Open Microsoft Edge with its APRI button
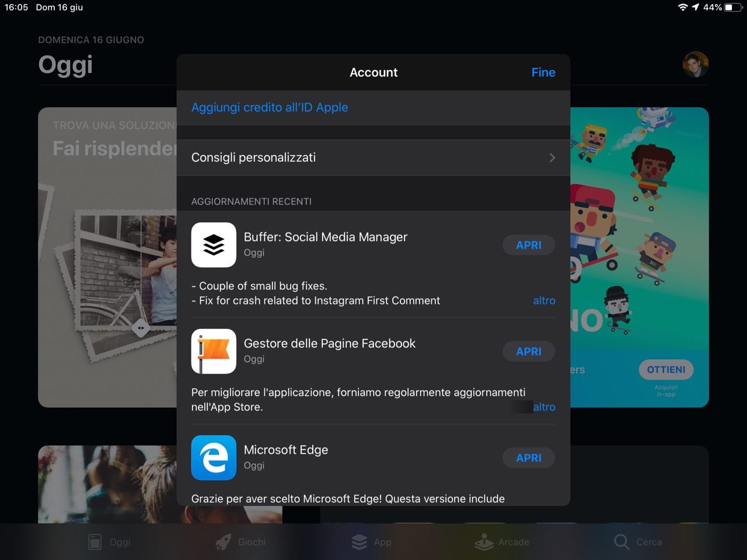 [x=529, y=458]
